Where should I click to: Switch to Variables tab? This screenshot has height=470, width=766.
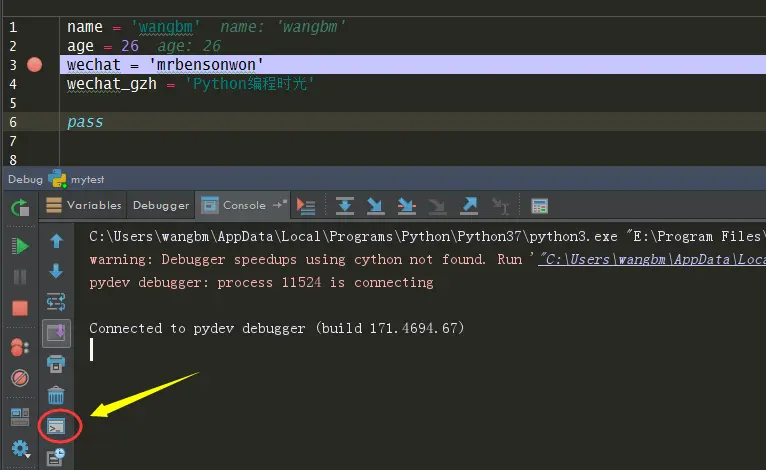pos(84,205)
